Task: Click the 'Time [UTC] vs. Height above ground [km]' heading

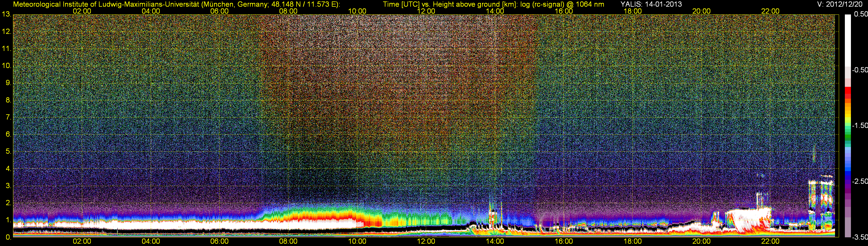Action: pyautogui.click(x=450, y=4)
